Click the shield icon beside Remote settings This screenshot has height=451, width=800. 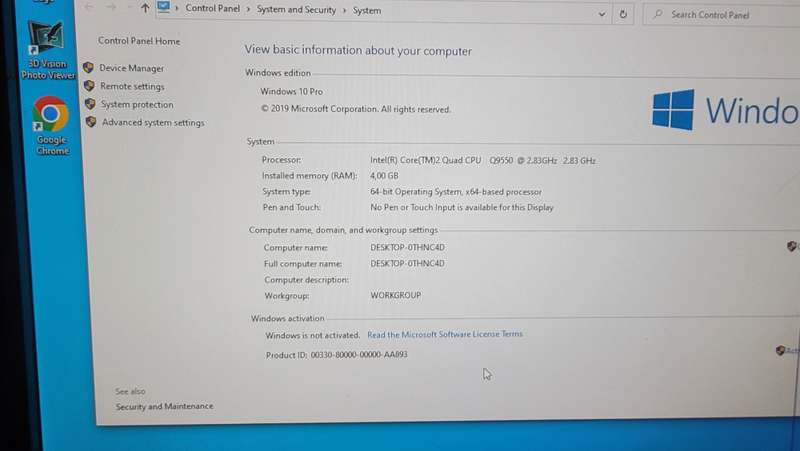[x=89, y=85]
